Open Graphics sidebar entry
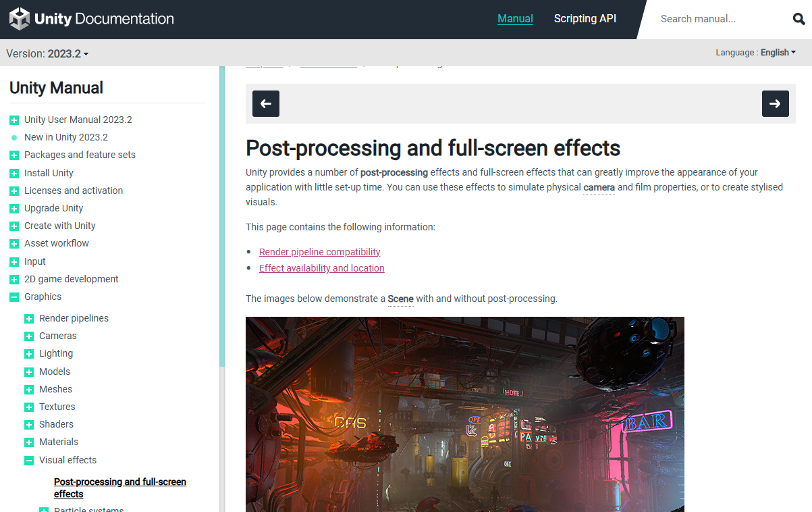This screenshot has height=512, width=812. coord(43,297)
